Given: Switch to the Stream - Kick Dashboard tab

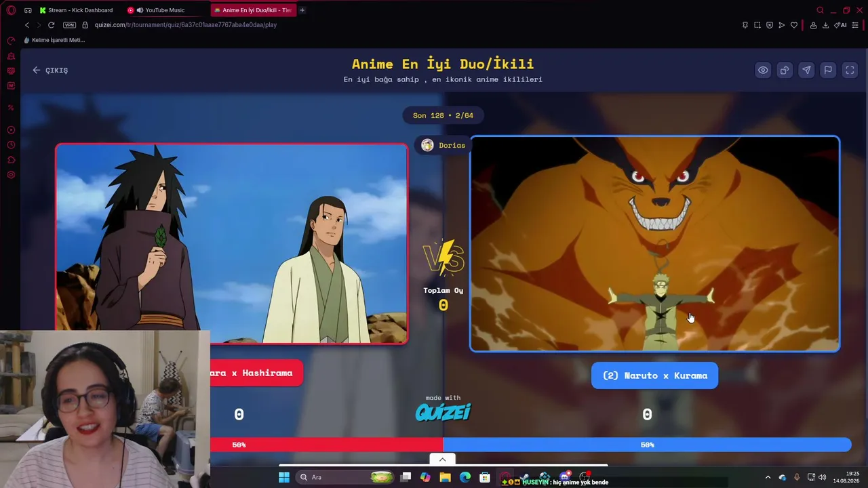Looking at the screenshot, I should [x=76, y=10].
